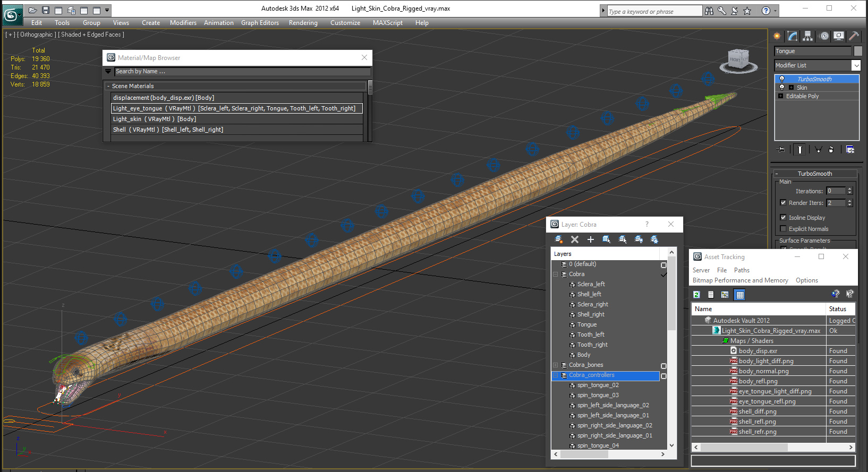Click Table View icon in Asset Tracking toolbar
The height and width of the screenshot is (472, 868).
click(740, 295)
